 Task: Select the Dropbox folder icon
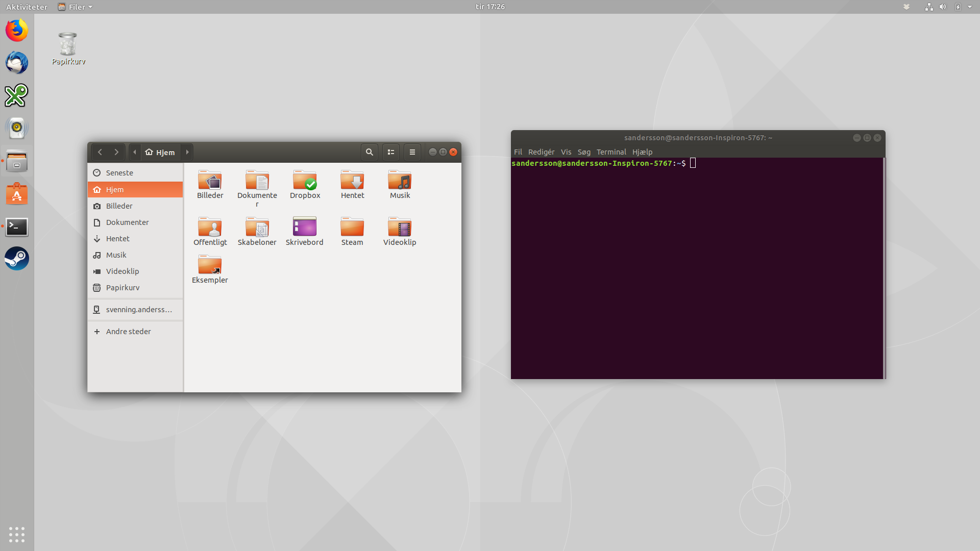tap(305, 180)
